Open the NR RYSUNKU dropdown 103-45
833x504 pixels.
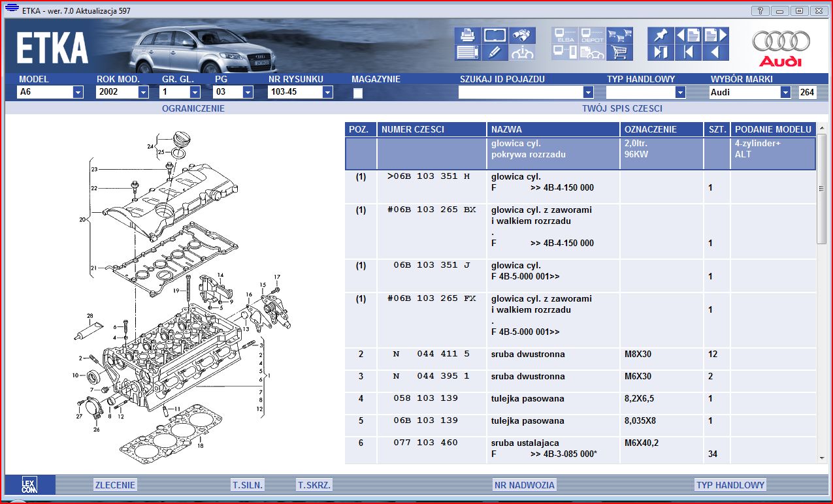tap(327, 93)
